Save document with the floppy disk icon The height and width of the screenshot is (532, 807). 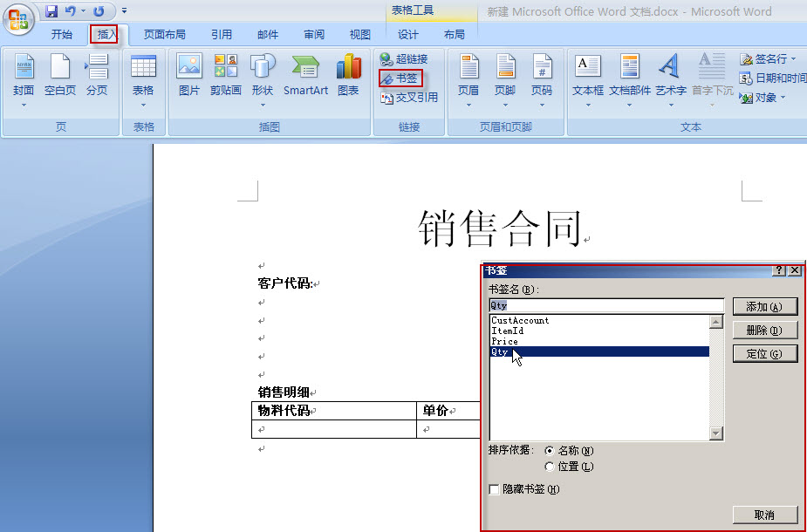pos(51,10)
